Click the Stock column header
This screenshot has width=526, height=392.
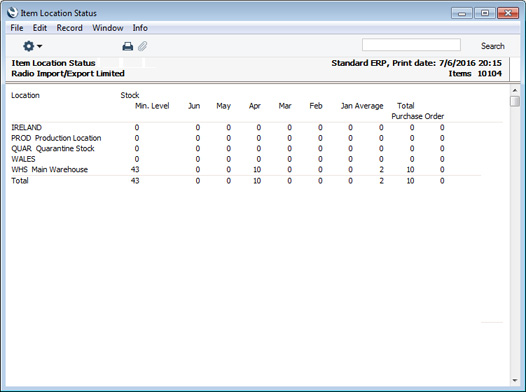(130, 95)
